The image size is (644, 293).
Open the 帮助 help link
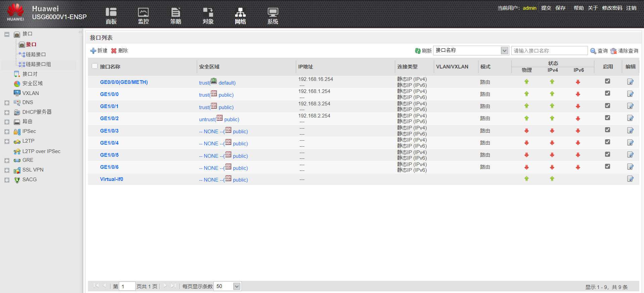(579, 8)
